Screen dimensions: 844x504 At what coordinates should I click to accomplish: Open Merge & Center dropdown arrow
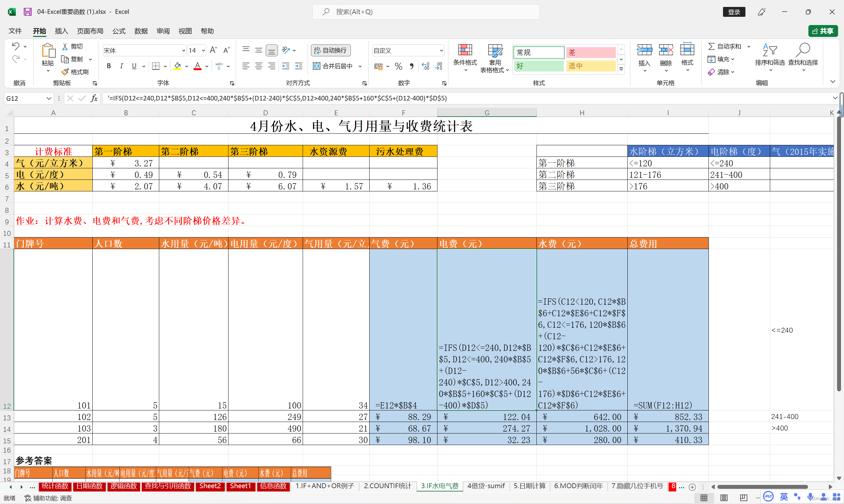[x=360, y=66]
